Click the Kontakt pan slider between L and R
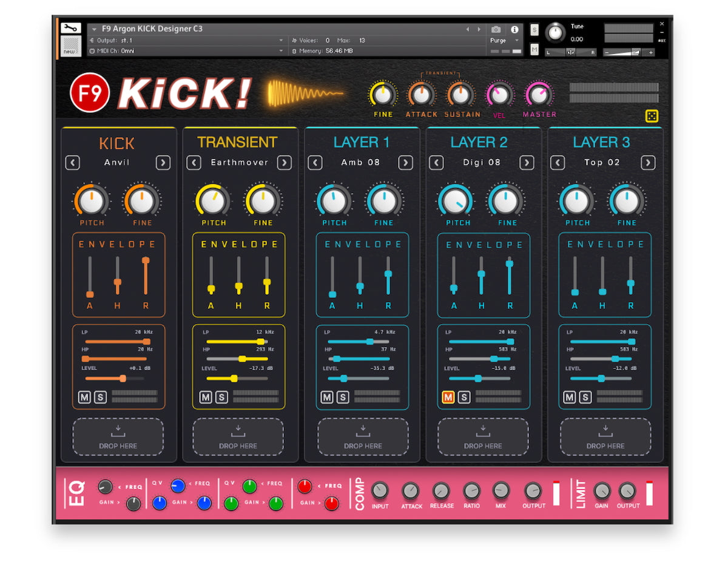Screen dimensions: 728x562 click(570, 52)
